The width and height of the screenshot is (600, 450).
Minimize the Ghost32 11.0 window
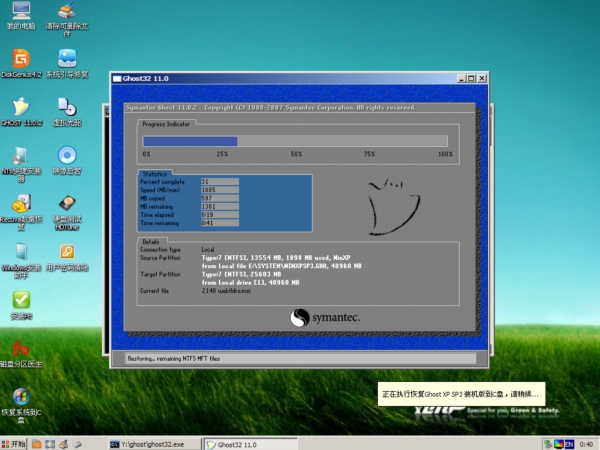click(461, 78)
